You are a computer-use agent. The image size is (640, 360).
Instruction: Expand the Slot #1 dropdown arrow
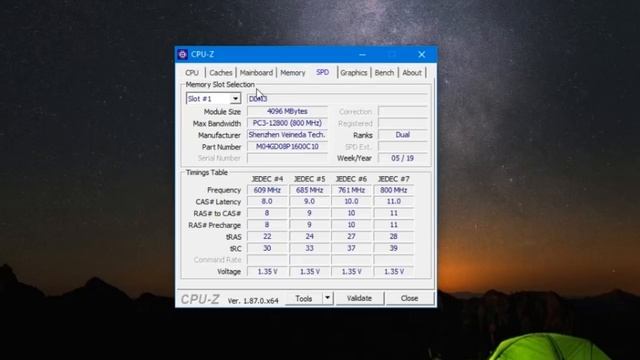point(236,99)
